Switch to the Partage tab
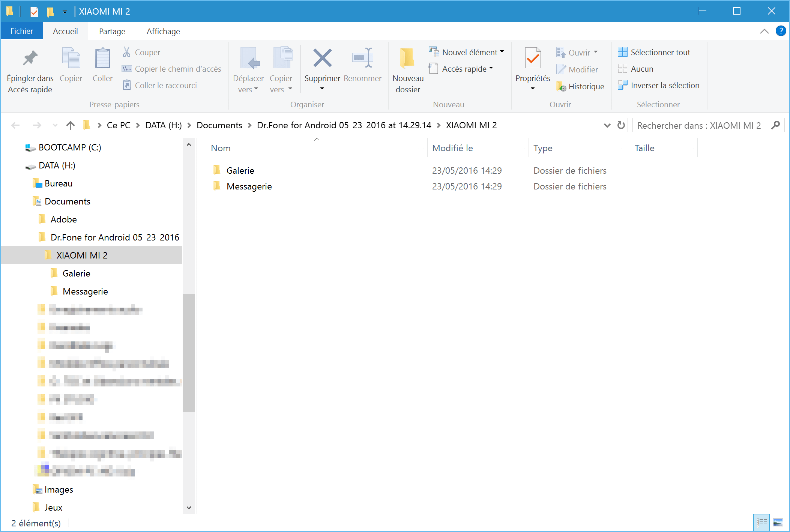 pos(112,31)
